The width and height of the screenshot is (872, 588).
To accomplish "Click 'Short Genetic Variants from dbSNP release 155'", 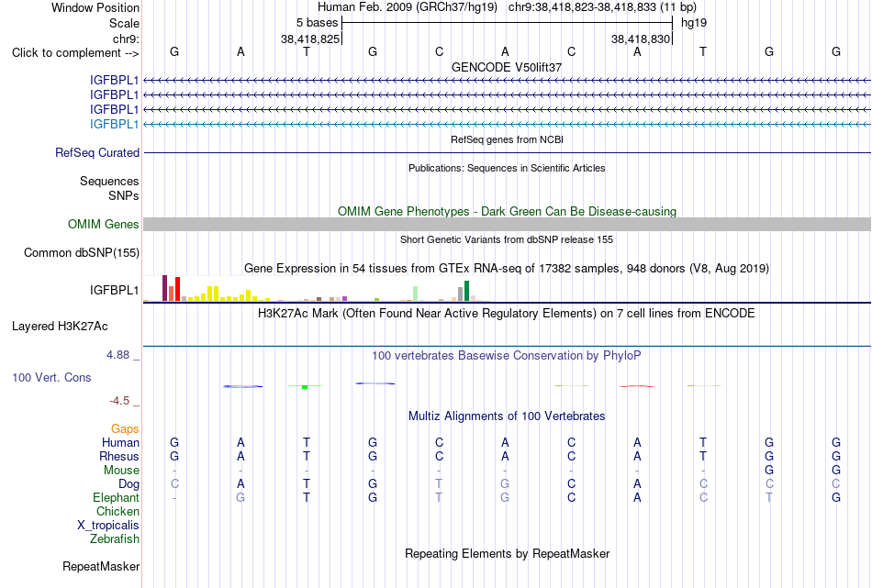I will [507, 239].
